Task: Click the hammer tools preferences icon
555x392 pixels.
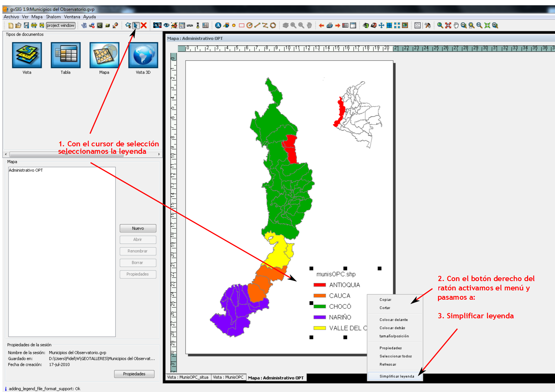Action: [428, 25]
